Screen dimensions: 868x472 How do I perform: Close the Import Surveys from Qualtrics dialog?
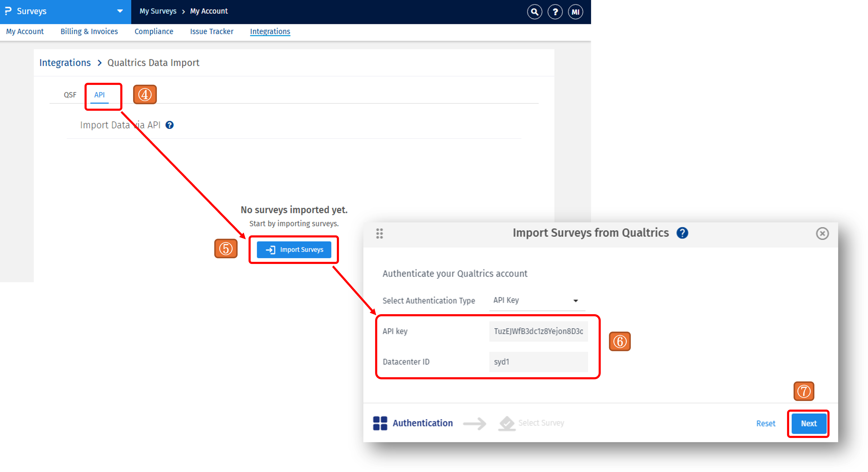pyautogui.click(x=822, y=233)
